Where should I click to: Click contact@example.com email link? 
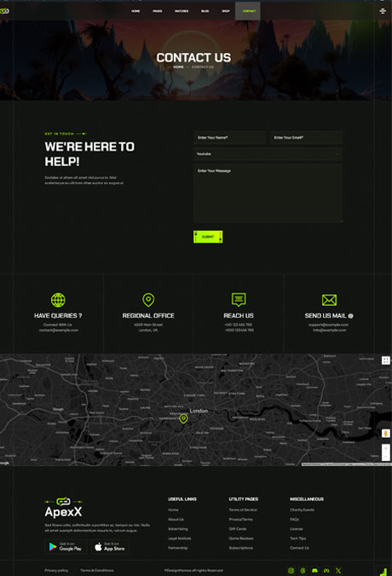point(59,331)
